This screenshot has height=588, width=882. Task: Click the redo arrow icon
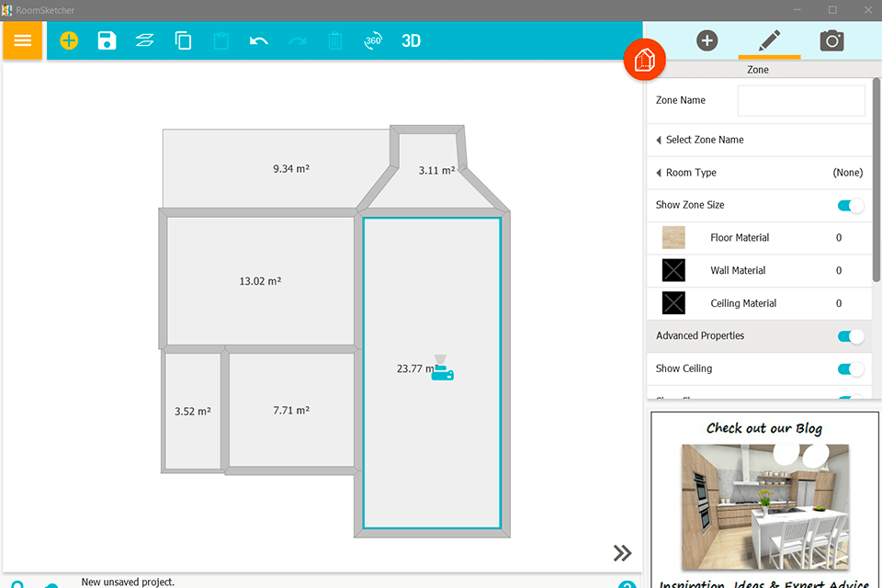297,40
